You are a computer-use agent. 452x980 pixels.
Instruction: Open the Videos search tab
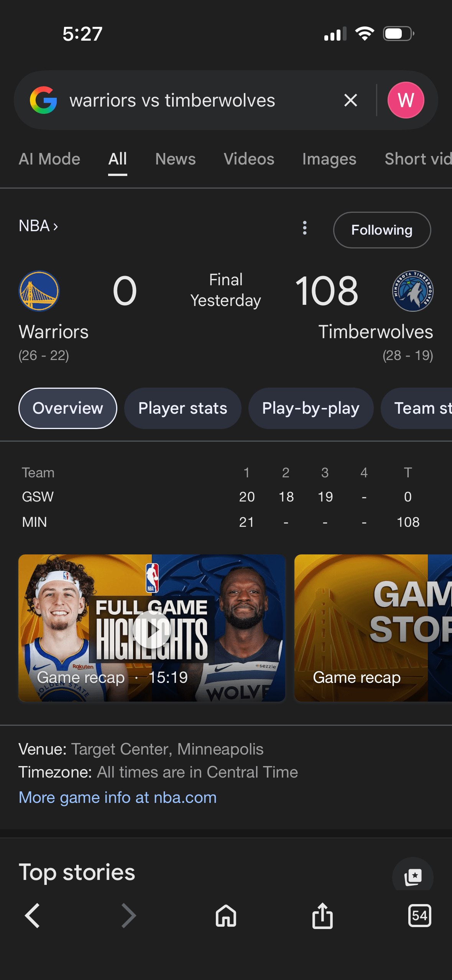(x=249, y=159)
